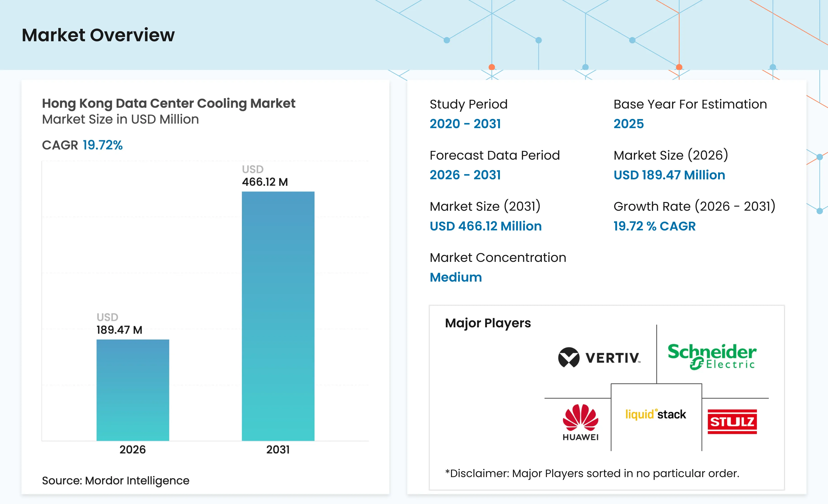Click the liquidstack logo
The image size is (828, 504).
click(656, 414)
